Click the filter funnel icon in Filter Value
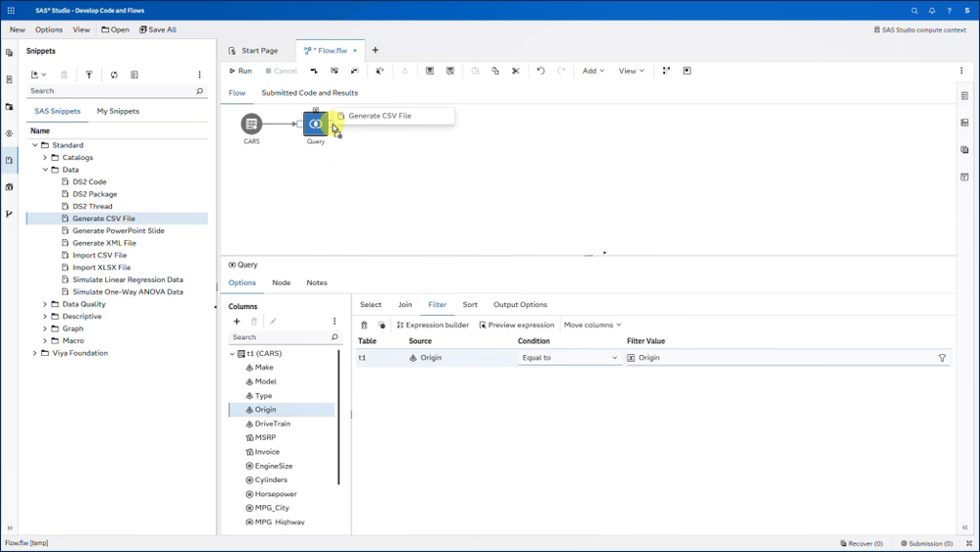 click(942, 358)
